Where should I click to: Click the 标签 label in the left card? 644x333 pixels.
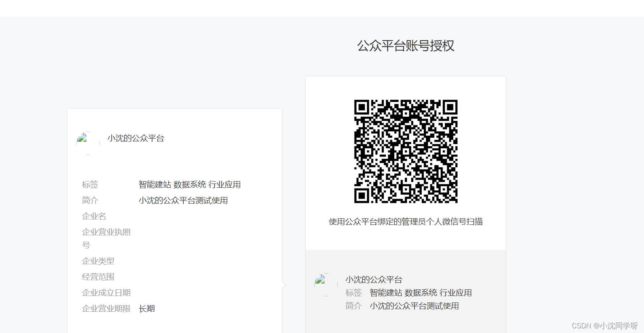[x=90, y=185]
